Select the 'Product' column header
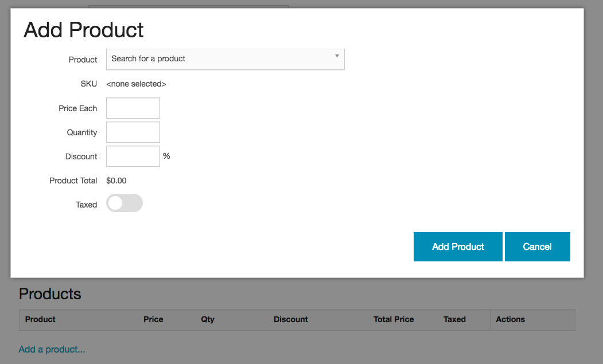This screenshot has height=364, width=603. pyautogui.click(x=40, y=319)
